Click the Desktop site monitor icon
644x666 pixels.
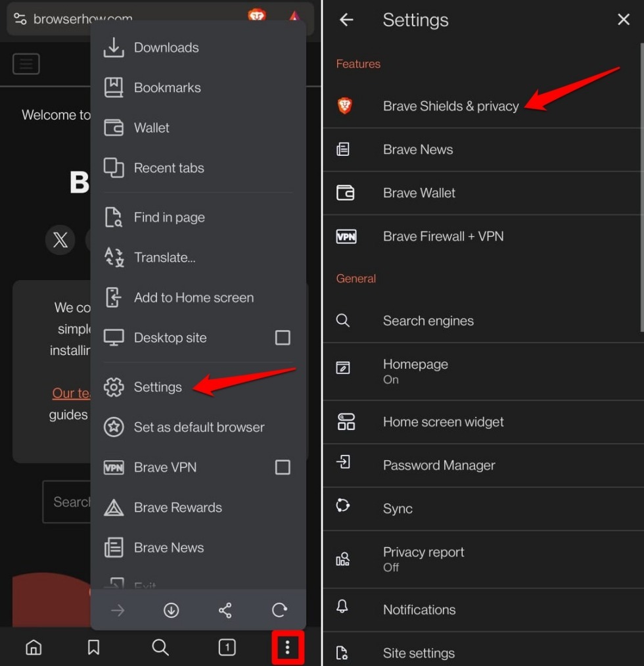(x=114, y=338)
